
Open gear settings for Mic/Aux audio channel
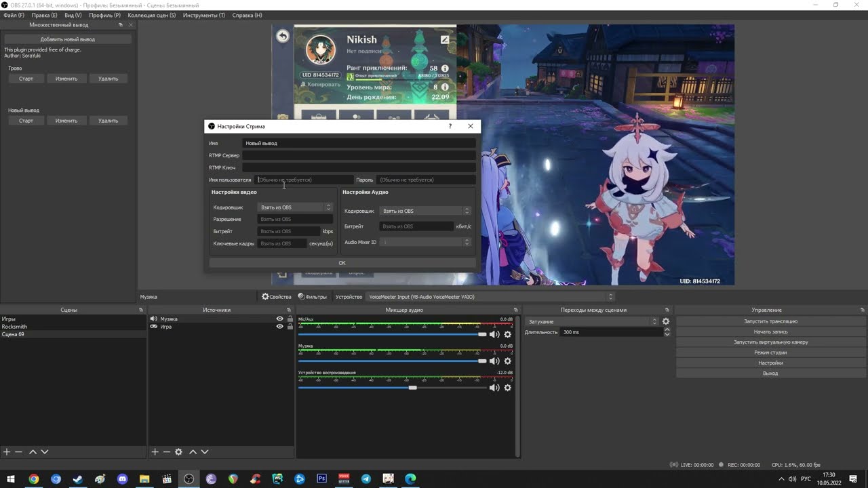[507, 334]
